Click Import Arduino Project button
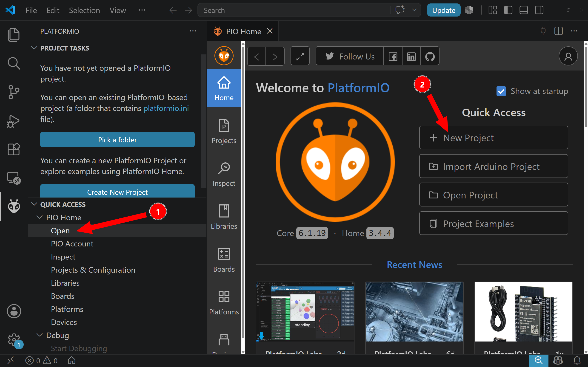588x367 pixels. click(x=493, y=166)
